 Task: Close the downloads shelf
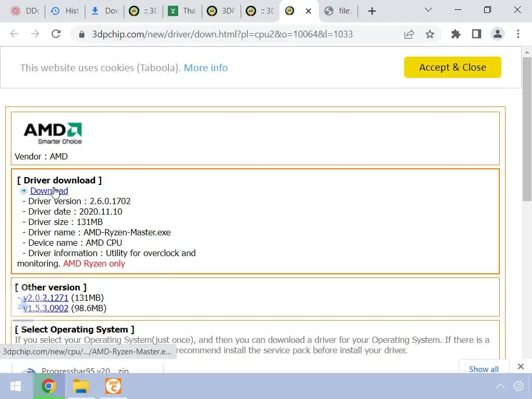pyautogui.click(x=521, y=366)
